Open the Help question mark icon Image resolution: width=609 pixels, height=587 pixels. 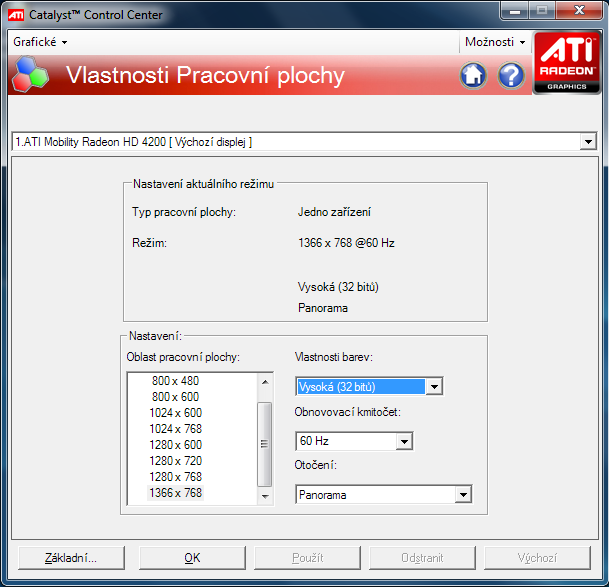pyautogui.click(x=511, y=75)
